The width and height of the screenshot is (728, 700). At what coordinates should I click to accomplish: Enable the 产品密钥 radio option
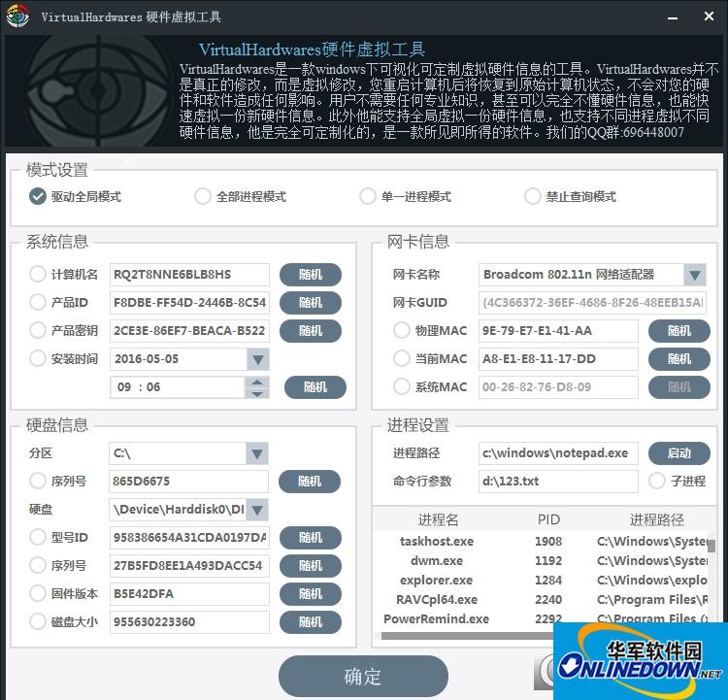point(38,331)
